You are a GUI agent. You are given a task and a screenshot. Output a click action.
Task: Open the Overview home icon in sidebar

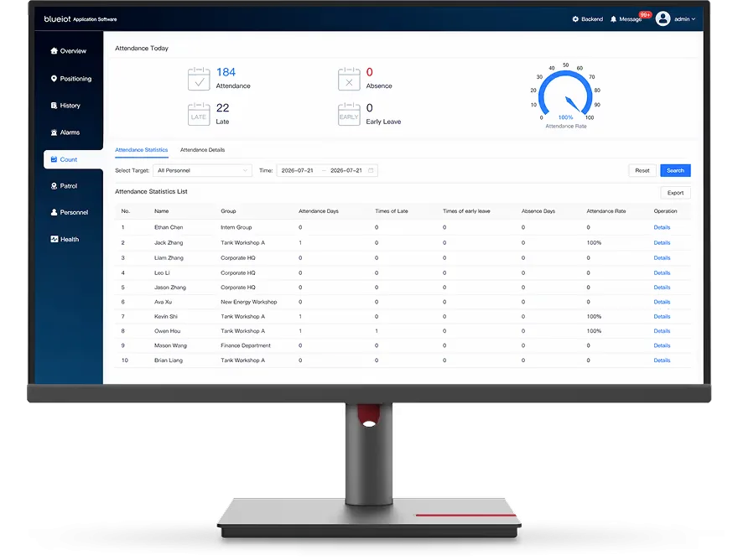pos(55,51)
